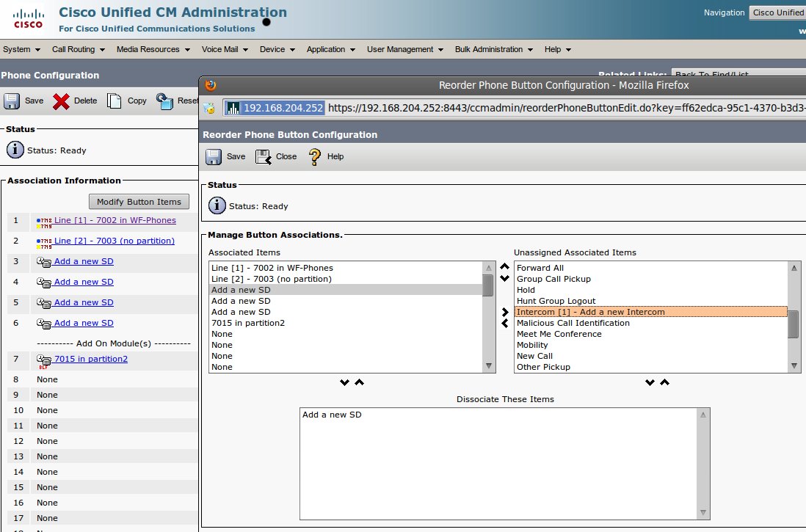Select Line [1] - 7002 in Associated Items list
This screenshot has width=806, height=532.
(346, 268)
